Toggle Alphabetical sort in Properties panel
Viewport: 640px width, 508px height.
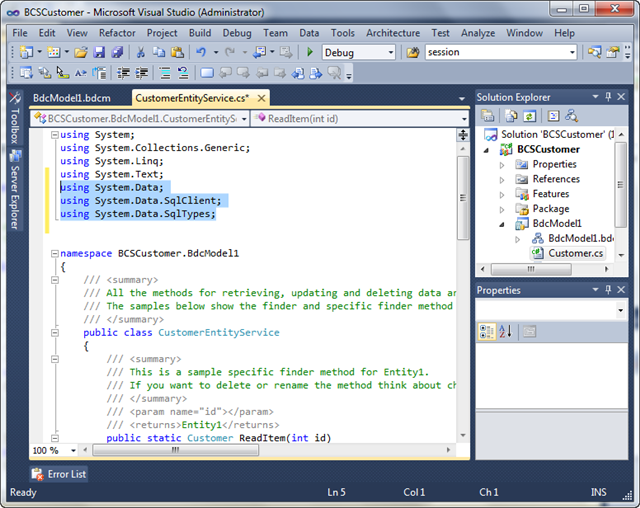(x=506, y=331)
